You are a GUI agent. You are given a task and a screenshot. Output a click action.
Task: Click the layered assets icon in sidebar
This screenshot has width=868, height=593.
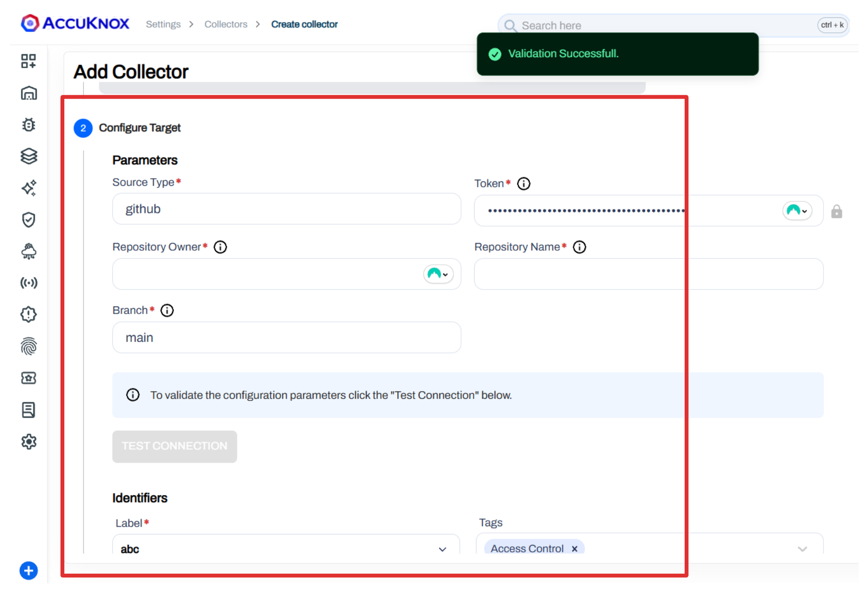(x=29, y=156)
